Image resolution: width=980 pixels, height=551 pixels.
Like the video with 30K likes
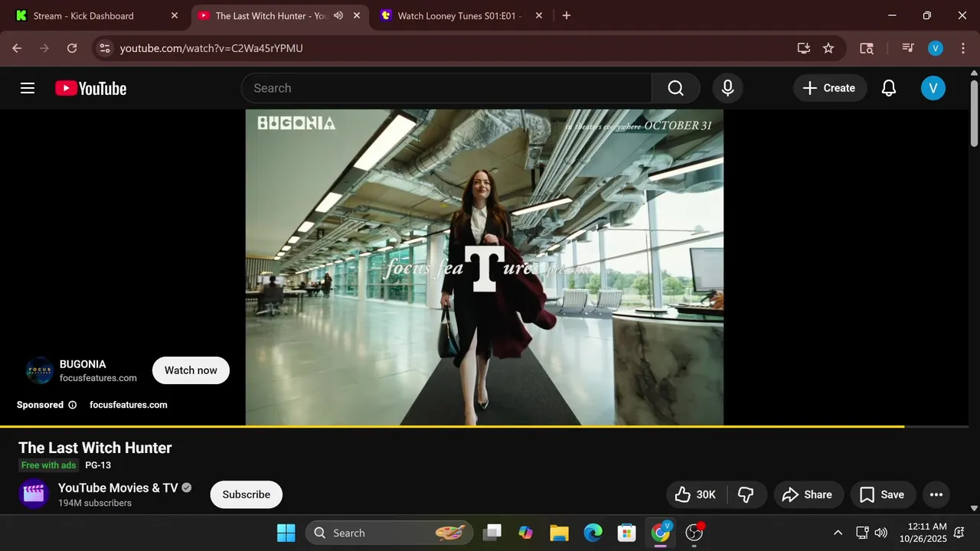(695, 494)
